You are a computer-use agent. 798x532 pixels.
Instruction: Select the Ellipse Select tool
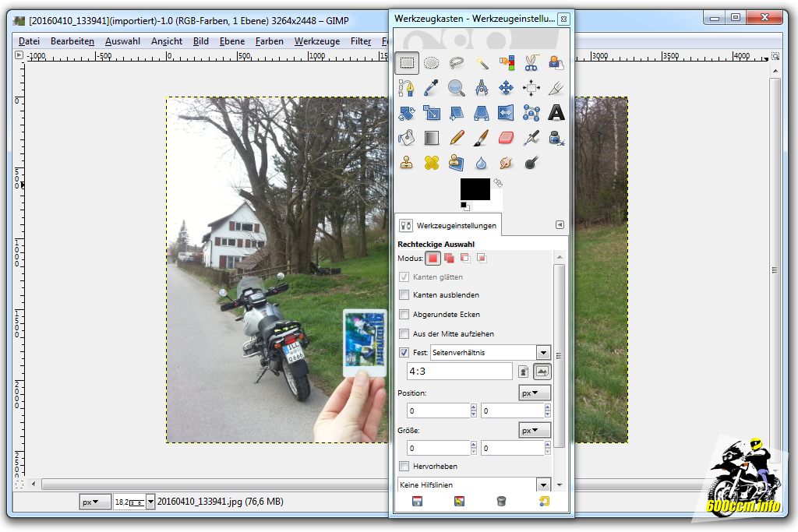tap(432, 63)
